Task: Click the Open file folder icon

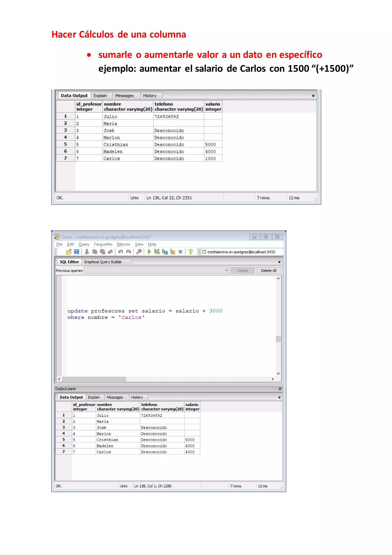Action: (69, 252)
